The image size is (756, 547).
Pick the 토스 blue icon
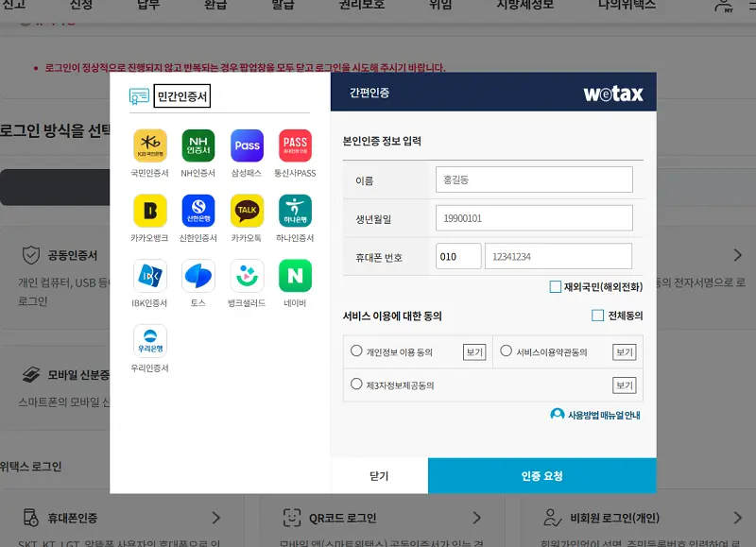point(198,276)
